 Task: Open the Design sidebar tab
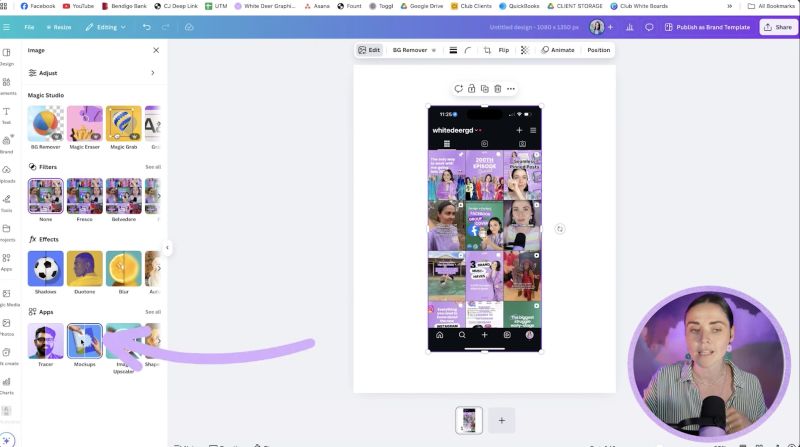7,57
